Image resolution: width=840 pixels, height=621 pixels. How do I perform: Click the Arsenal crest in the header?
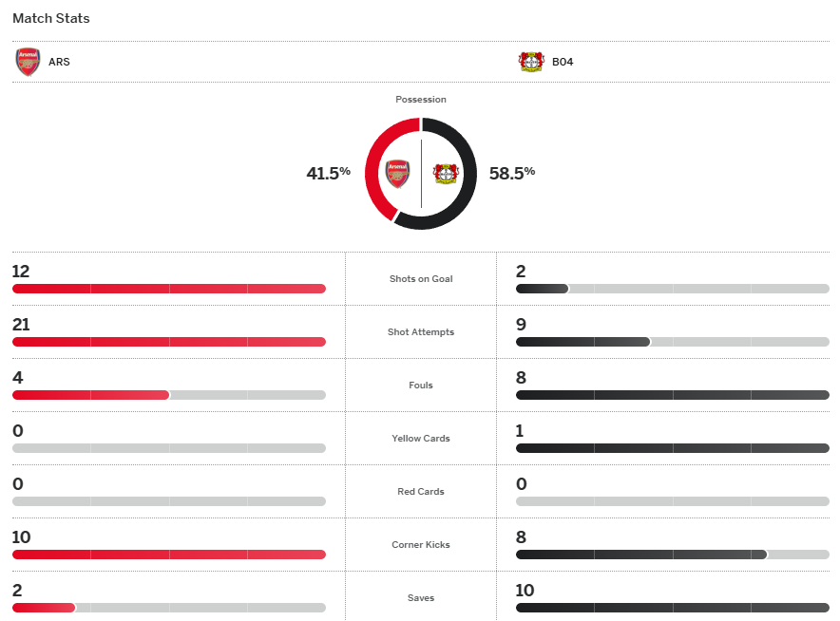tap(28, 63)
